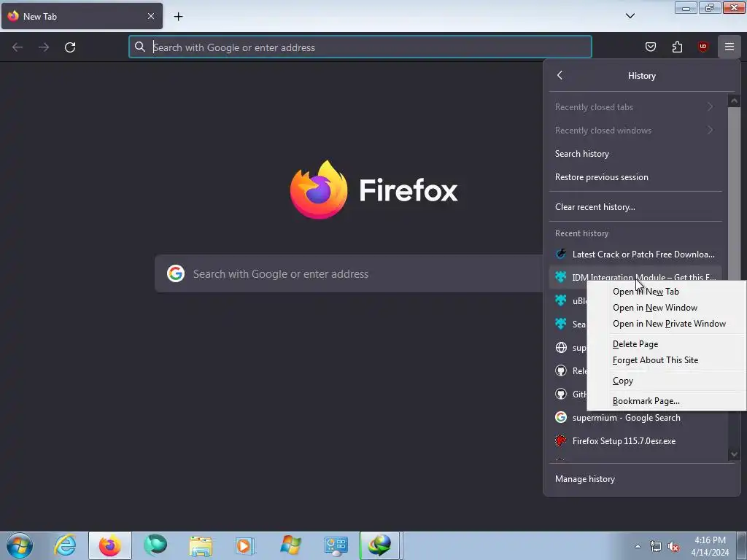Click the address bar search field

[360, 47]
